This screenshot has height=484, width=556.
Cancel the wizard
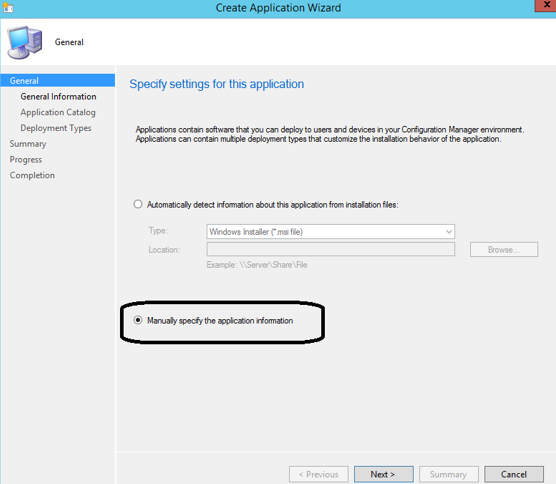(x=514, y=474)
